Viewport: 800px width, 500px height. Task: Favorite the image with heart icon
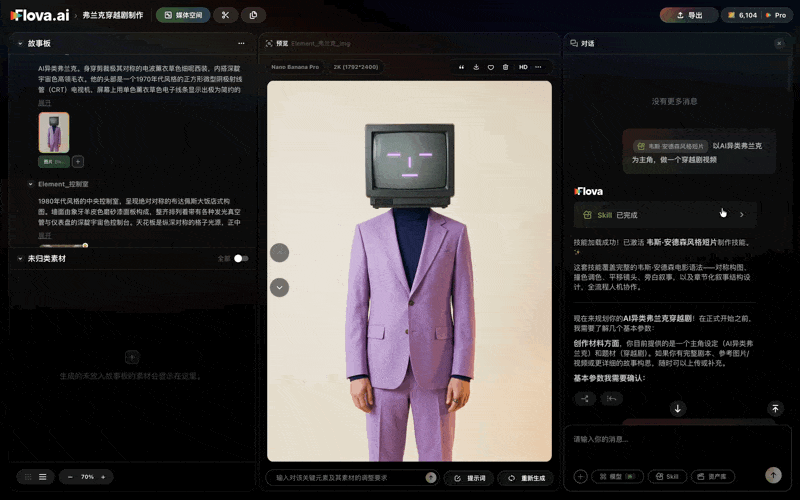tap(491, 67)
